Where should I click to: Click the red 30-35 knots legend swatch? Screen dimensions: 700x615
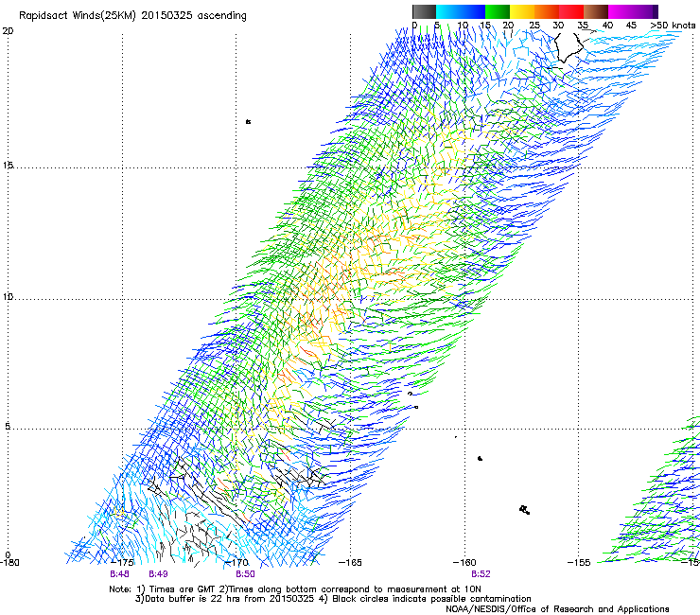coord(571,11)
